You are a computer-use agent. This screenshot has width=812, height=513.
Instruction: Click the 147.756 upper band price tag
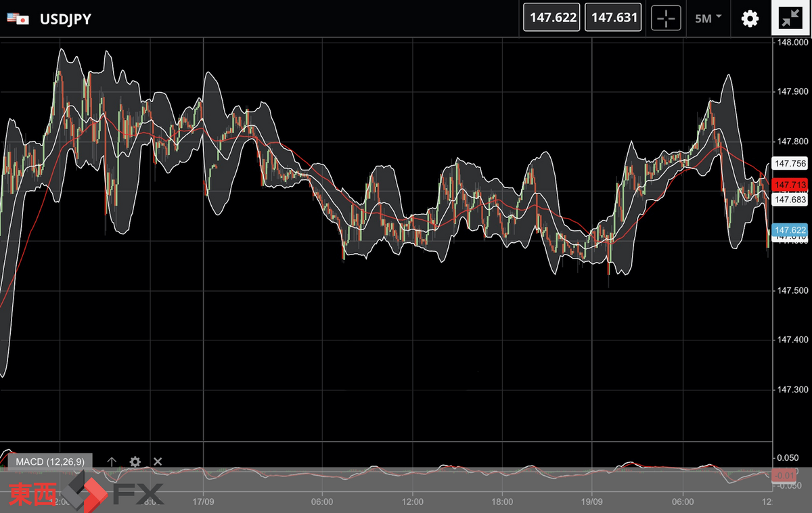coord(790,163)
